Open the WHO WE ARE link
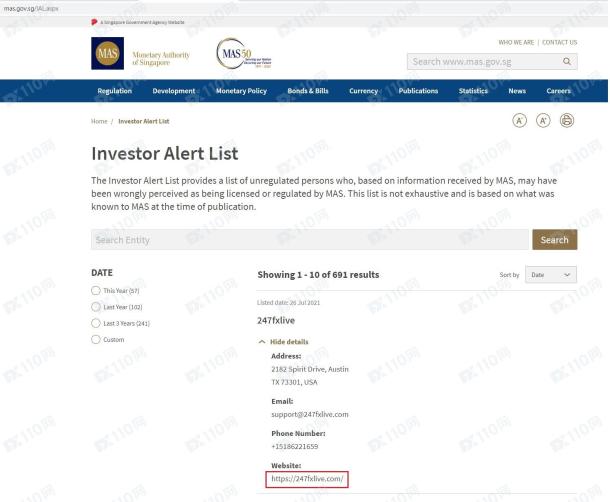 [x=516, y=42]
